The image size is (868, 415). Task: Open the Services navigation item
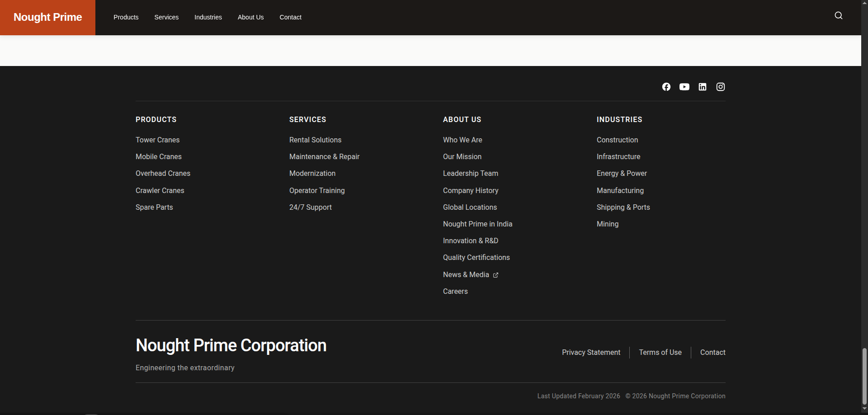[166, 17]
